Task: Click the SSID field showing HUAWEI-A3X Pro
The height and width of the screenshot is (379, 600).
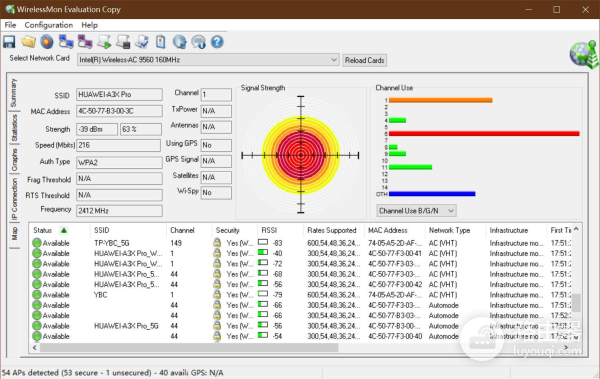Action: click(119, 94)
